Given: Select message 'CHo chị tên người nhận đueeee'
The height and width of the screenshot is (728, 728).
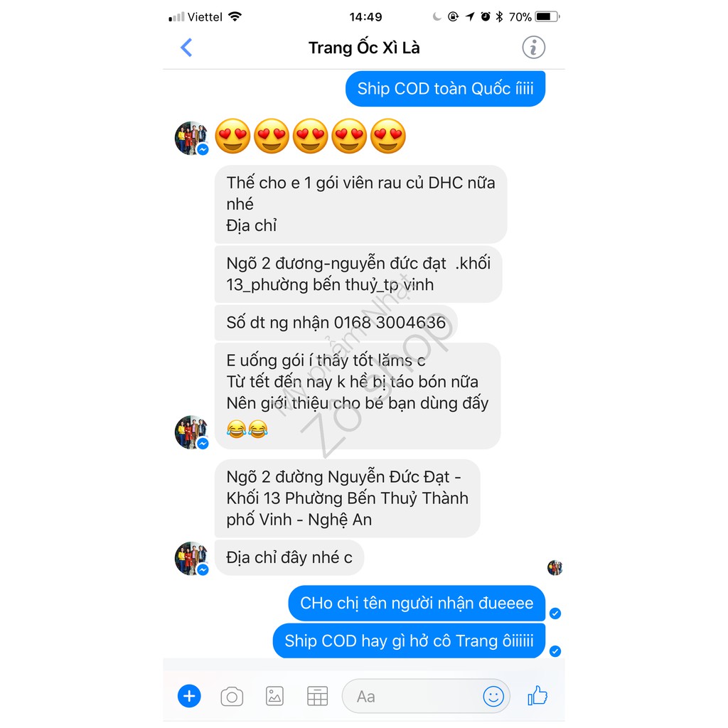Looking at the screenshot, I should pos(417,603).
